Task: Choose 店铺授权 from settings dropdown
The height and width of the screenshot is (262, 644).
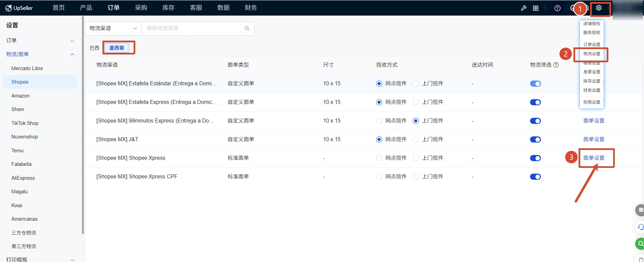Action: (x=592, y=24)
